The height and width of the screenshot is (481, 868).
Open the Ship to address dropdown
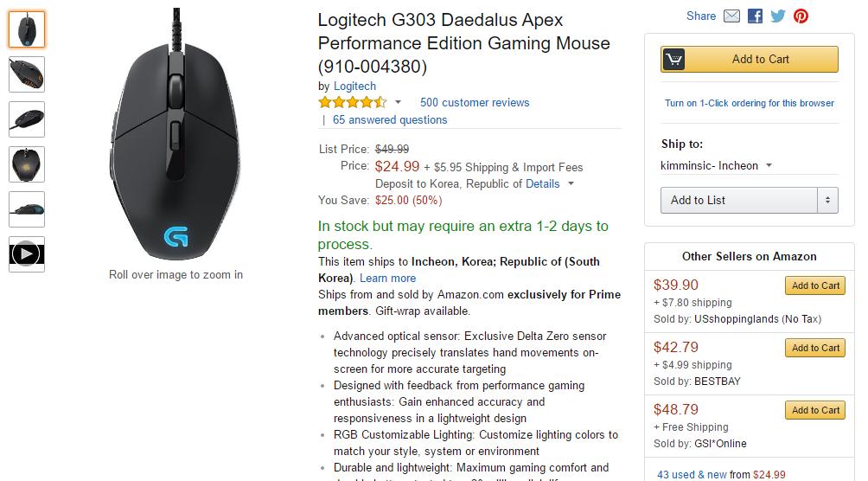click(769, 165)
